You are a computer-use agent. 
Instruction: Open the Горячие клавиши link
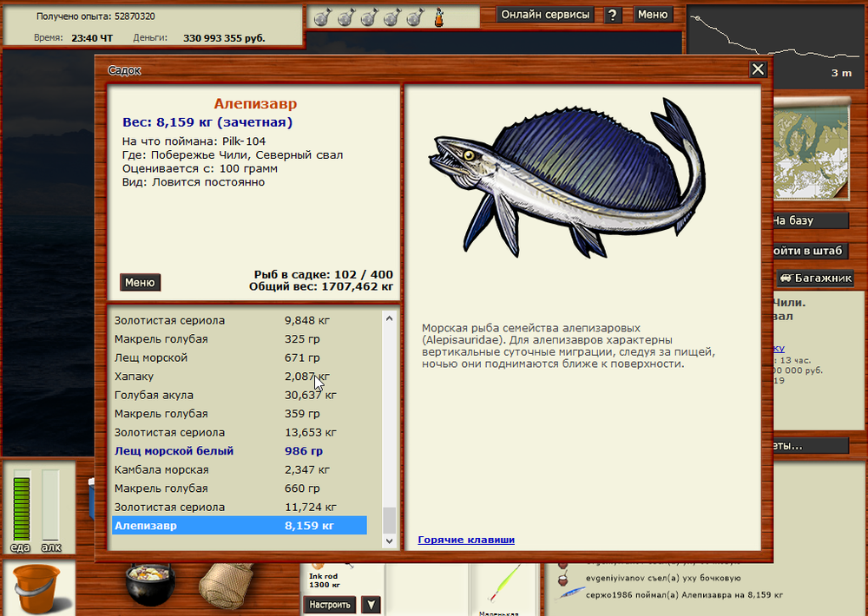pyautogui.click(x=466, y=540)
